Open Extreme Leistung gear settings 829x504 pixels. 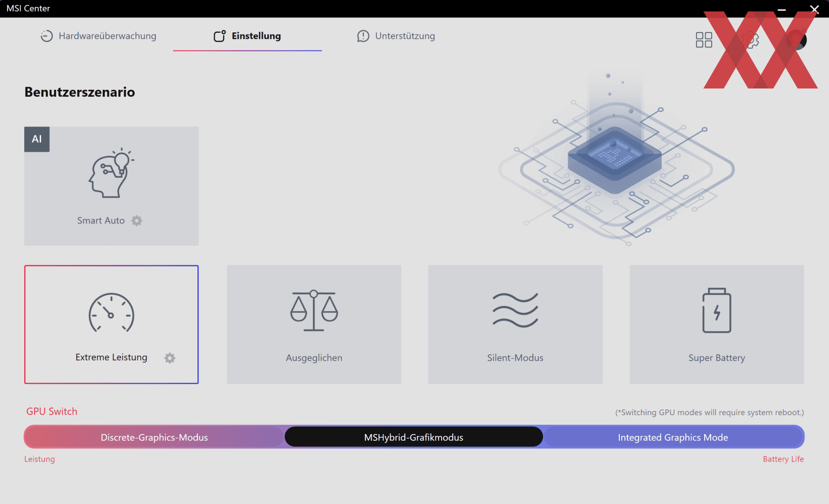(170, 358)
